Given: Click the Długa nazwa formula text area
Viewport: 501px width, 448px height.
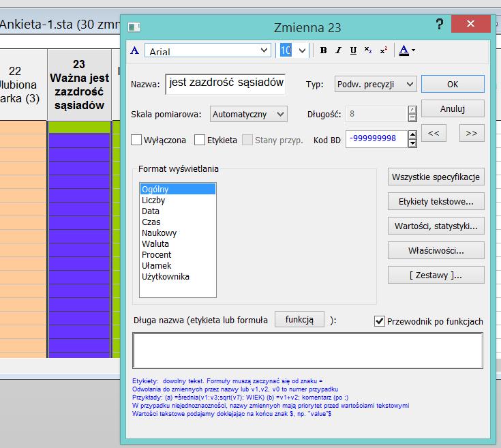Looking at the screenshot, I should coord(307,350).
